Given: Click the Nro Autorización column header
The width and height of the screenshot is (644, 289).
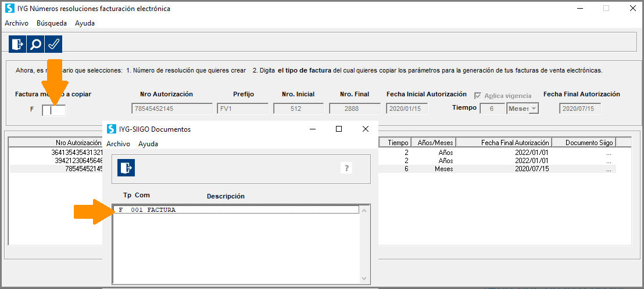Looking at the screenshot, I should (x=55, y=142).
